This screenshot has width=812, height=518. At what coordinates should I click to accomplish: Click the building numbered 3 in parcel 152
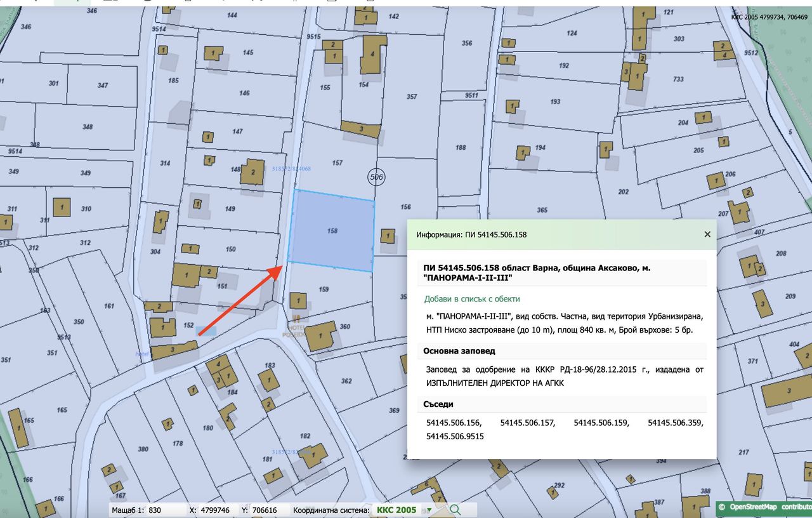point(174,350)
